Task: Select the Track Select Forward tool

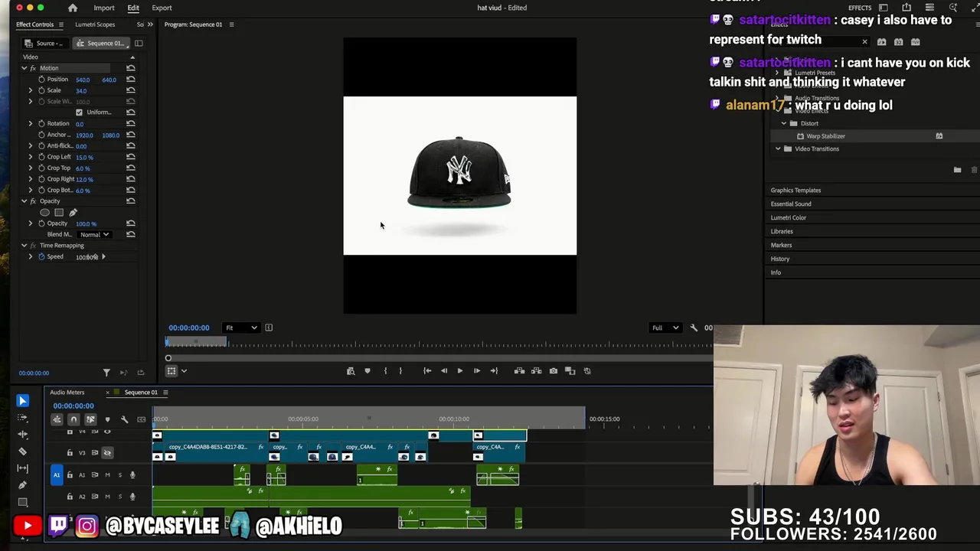Action: (22, 418)
